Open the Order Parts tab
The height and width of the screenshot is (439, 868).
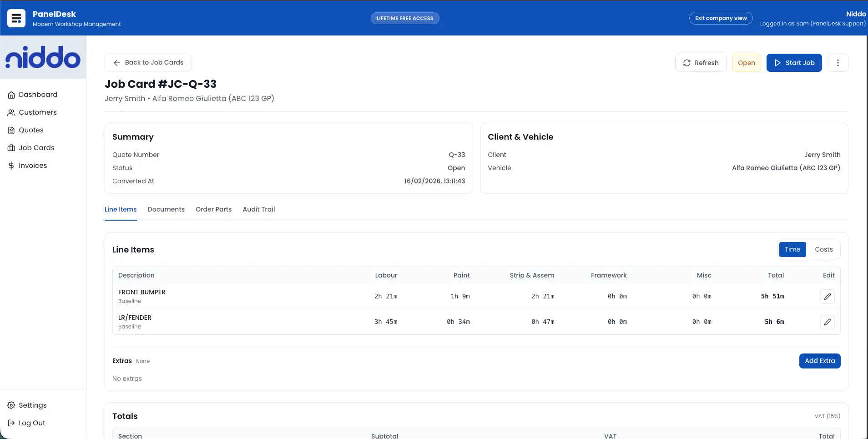pos(213,209)
